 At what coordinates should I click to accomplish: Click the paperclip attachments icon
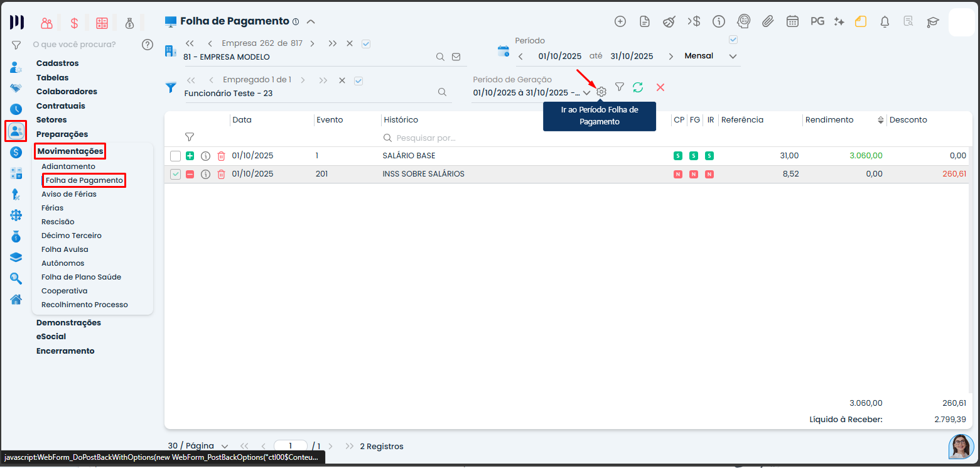(768, 21)
